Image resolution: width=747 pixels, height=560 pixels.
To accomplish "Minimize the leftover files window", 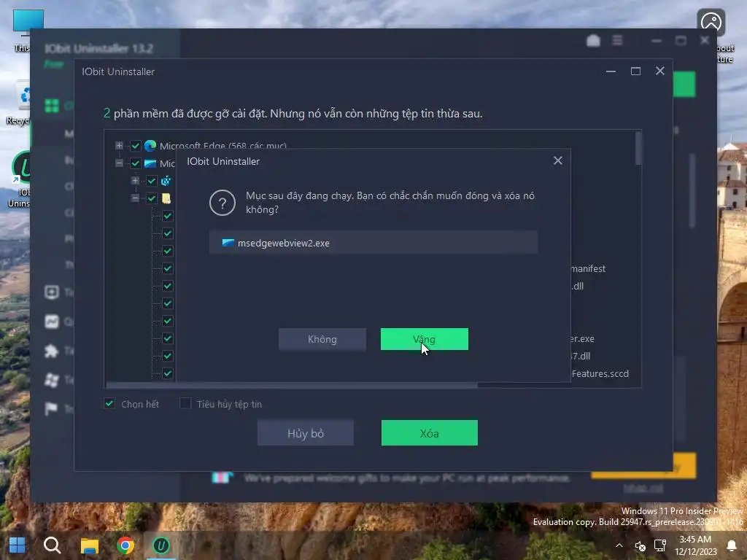I will click(611, 71).
